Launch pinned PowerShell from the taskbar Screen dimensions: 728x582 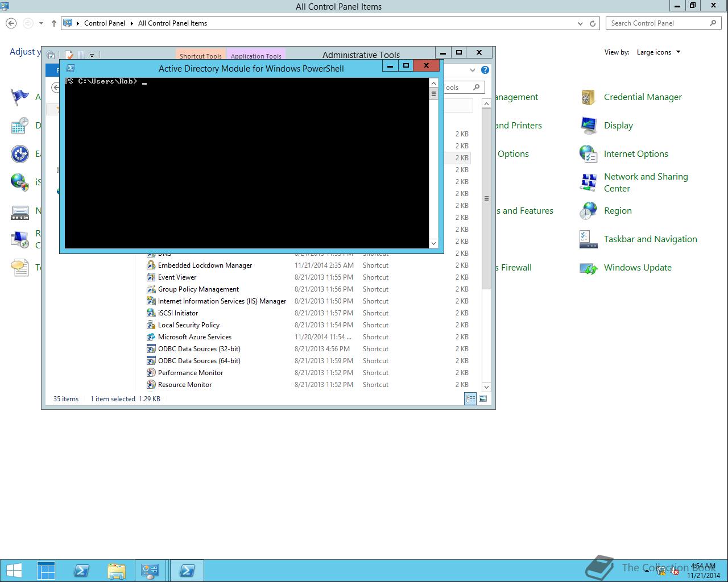pyautogui.click(x=81, y=571)
